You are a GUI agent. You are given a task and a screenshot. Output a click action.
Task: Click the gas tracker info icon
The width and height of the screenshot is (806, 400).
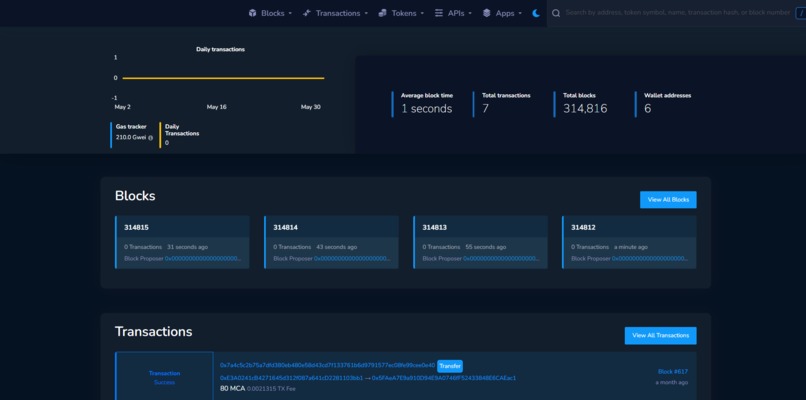151,138
